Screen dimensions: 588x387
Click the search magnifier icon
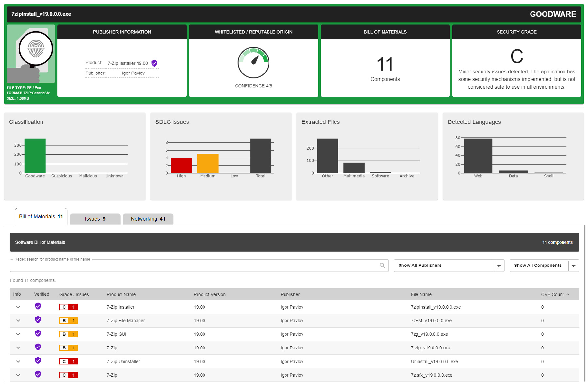point(382,266)
